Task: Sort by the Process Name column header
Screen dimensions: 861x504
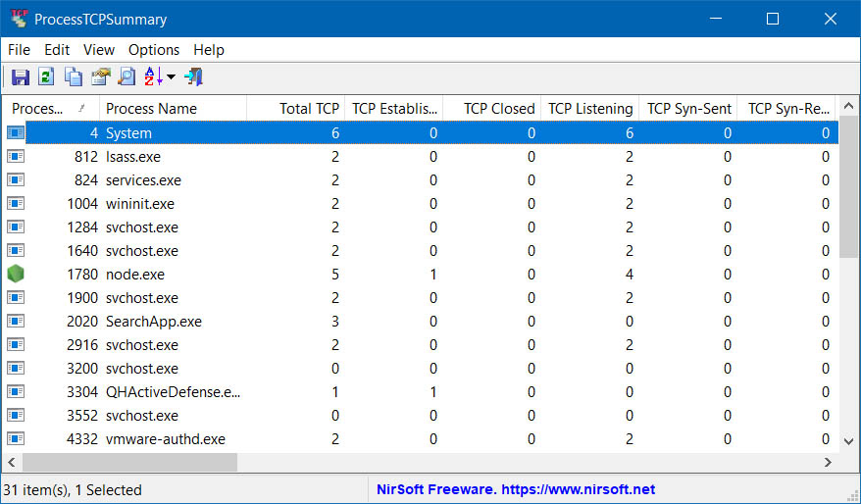Action: click(x=173, y=109)
